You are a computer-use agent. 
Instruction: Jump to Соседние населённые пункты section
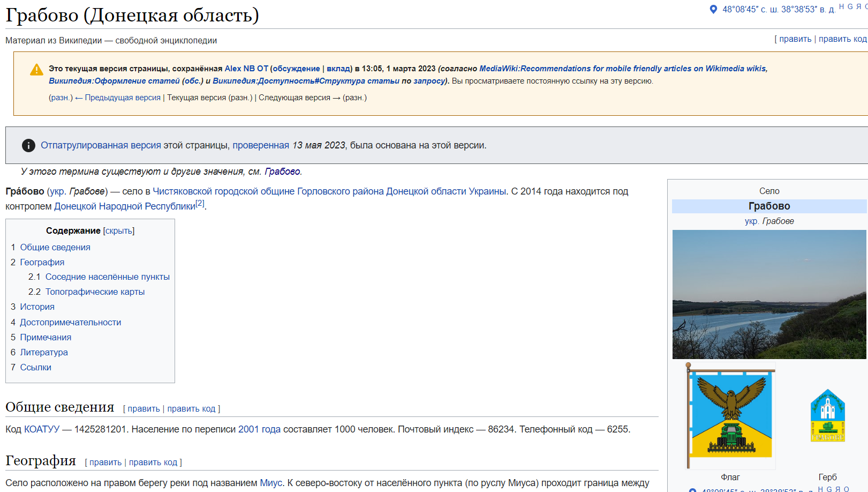(108, 277)
